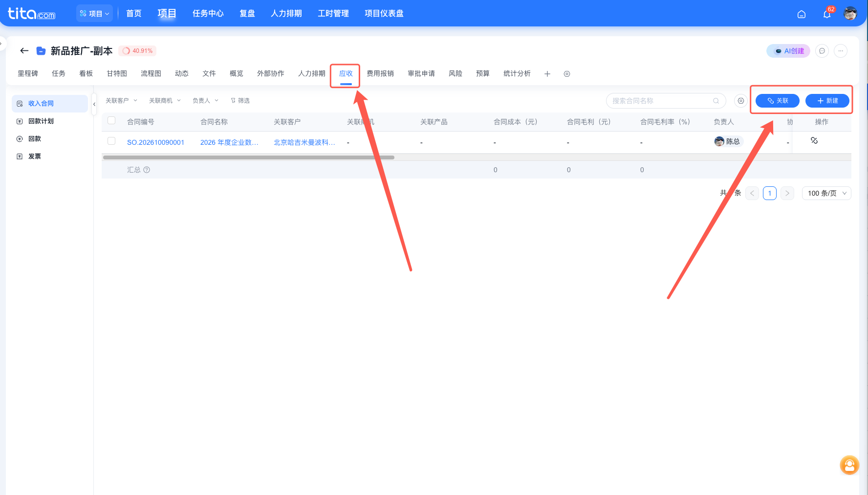
Task: Click the column settings gear icon
Action: (741, 101)
